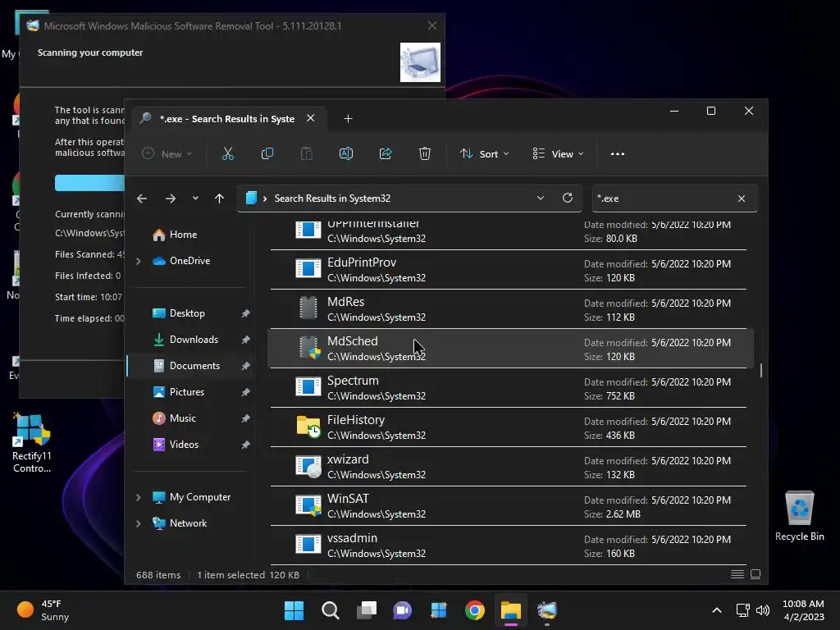Select Pictures in the navigation pane
Image resolution: width=840 pixels, height=630 pixels.
[190, 392]
